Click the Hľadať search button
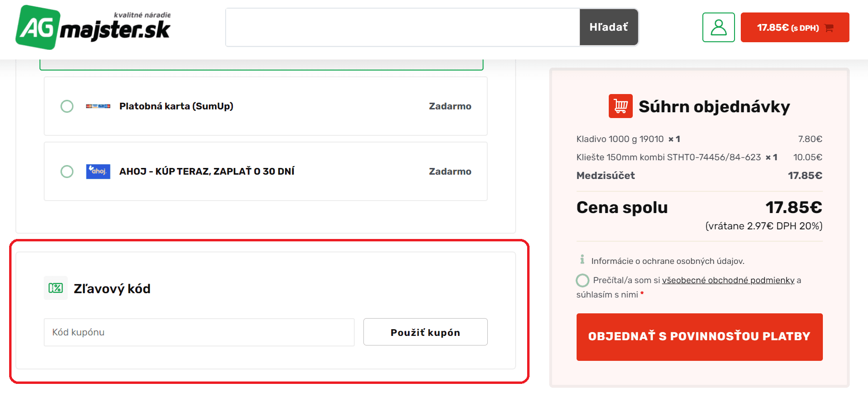The image size is (868, 405). (x=608, y=27)
